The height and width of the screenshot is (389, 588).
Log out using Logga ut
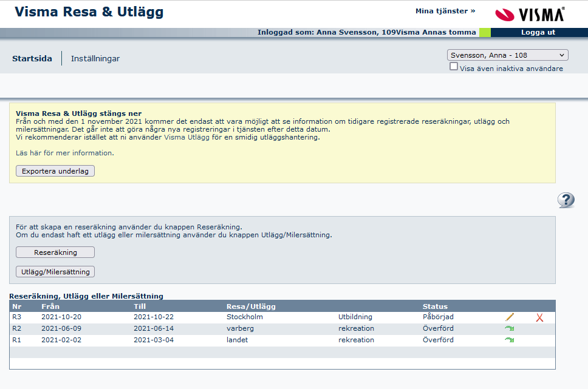pos(538,33)
